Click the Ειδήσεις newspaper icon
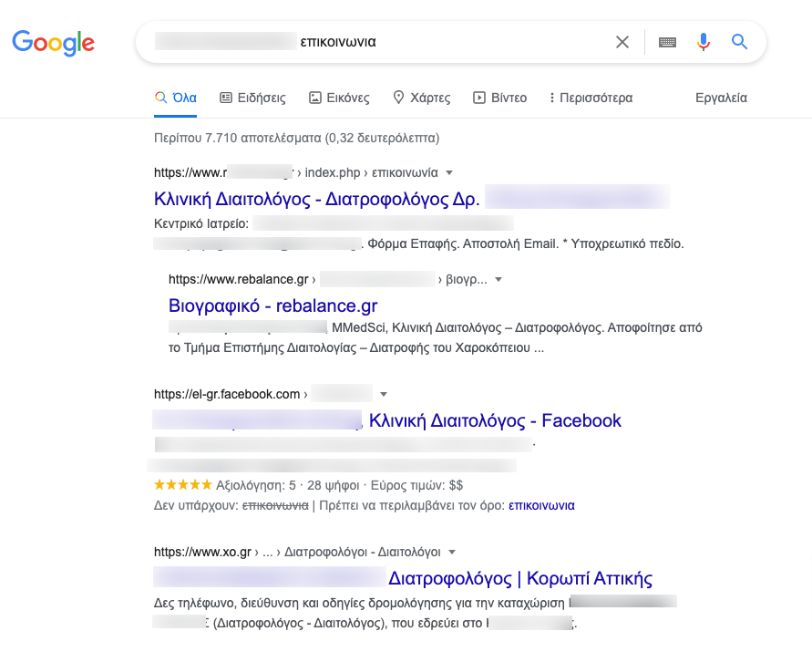Screen dimensions: 812x652 click(226, 98)
